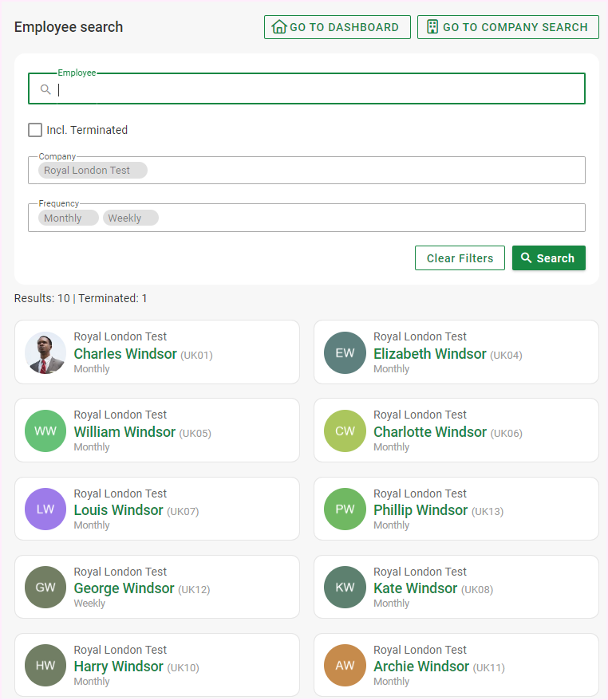Click the Royal London Test company chip

click(93, 171)
